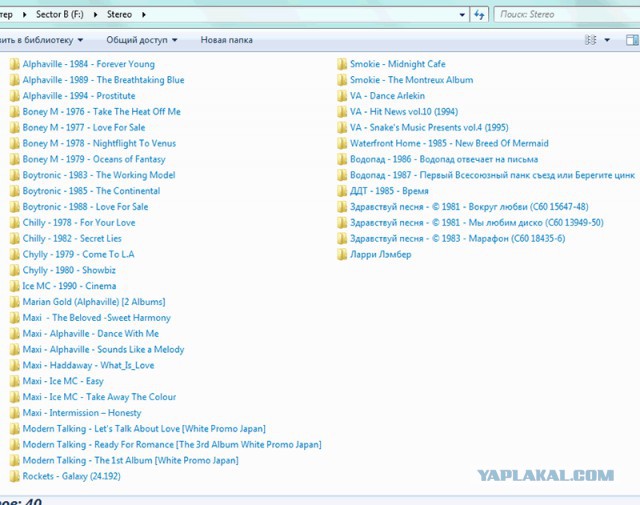
Task: Select Modern Talking - Ready For Romance folder
Action: point(172,445)
